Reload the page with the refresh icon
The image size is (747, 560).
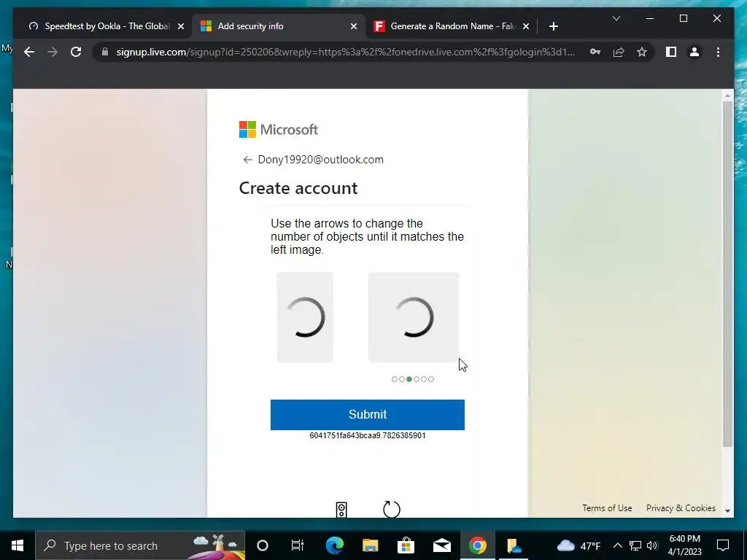[x=76, y=52]
